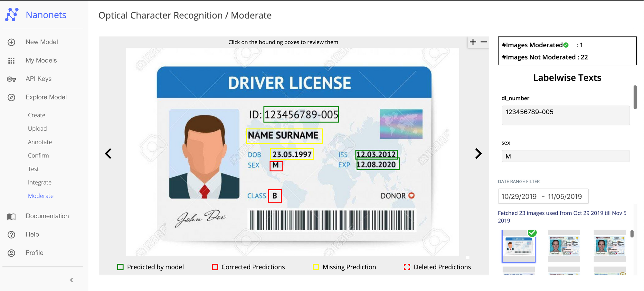Select the checked driver license thumbnail
This screenshot has height=291, width=644.
pos(518,247)
